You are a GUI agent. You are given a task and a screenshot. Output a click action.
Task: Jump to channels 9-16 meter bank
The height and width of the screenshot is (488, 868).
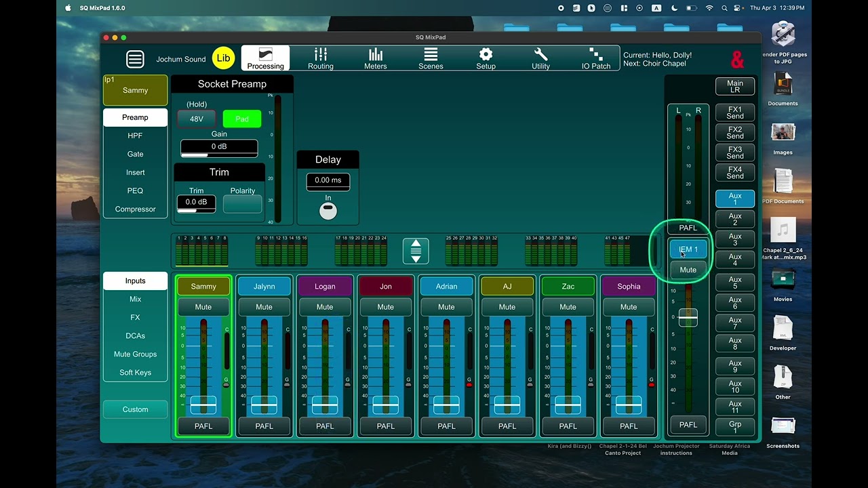pyautogui.click(x=281, y=251)
